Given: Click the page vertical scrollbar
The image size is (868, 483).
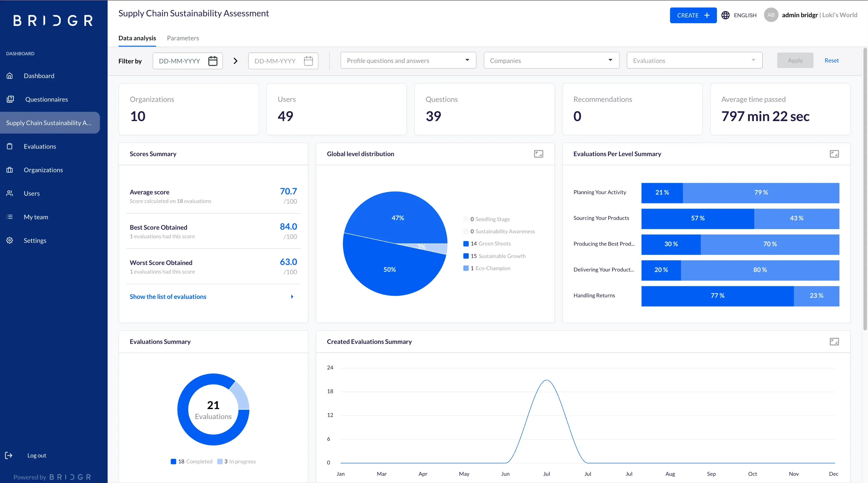Looking at the screenshot, I should (864, 189).
